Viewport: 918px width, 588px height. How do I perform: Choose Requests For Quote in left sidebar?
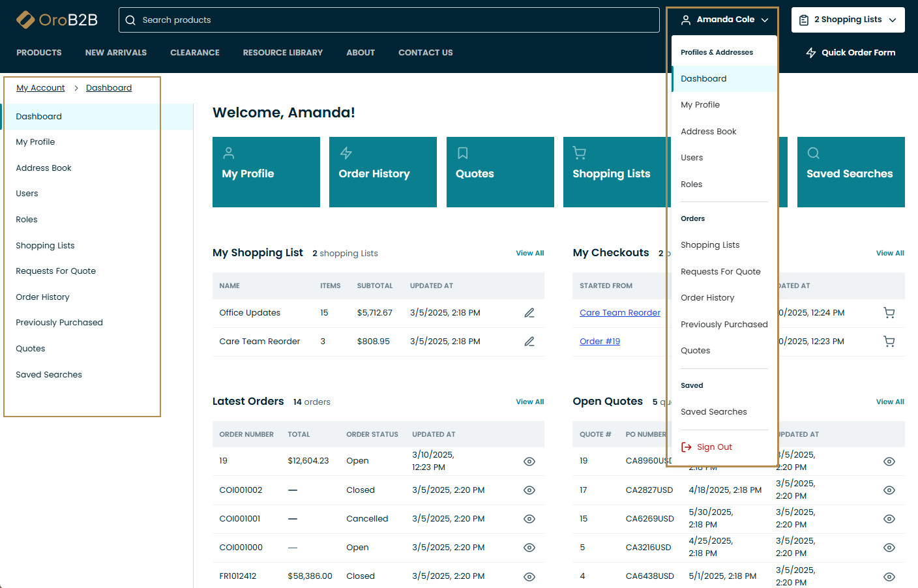55,271
